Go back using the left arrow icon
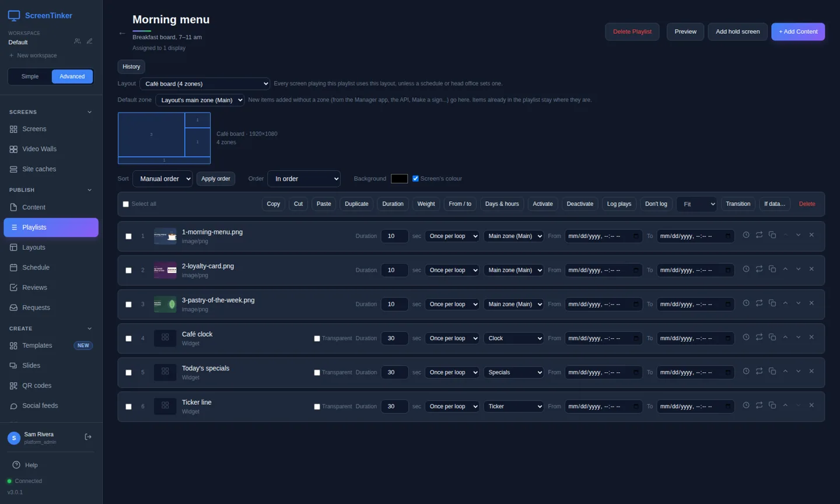Image resolution: width=840 pixels, height=504 pixels. point(122,34)
